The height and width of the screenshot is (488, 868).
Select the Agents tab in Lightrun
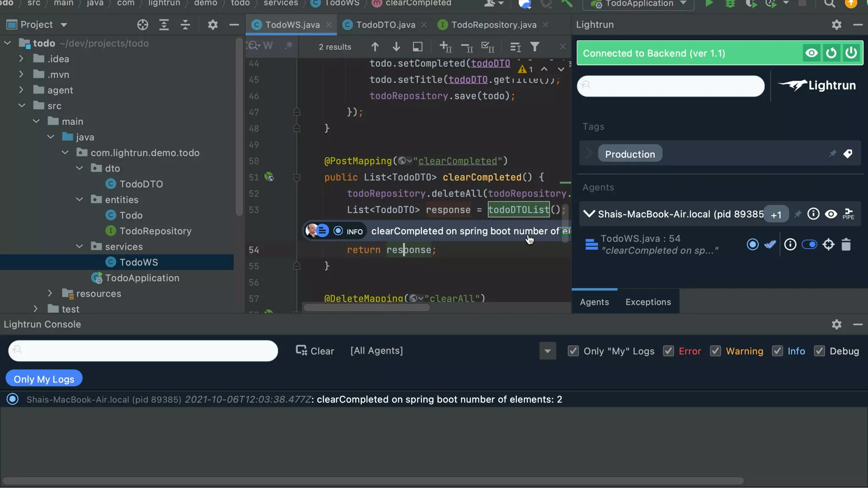click(594, 302)
